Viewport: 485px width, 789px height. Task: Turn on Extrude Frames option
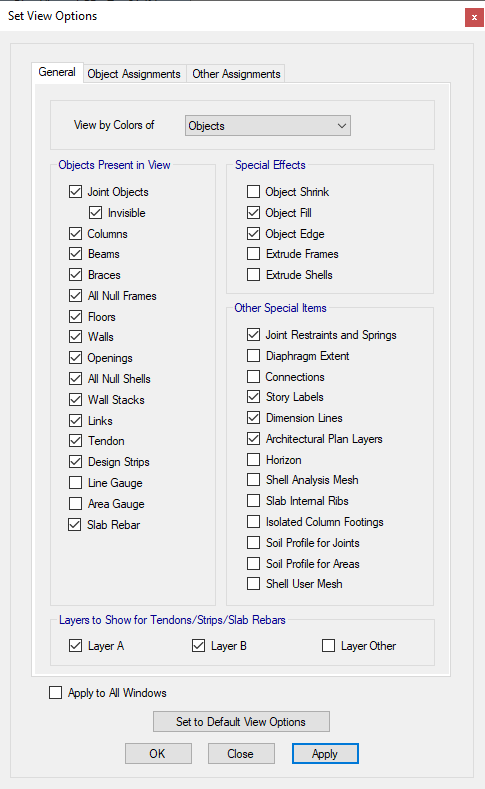click(254, 254)
